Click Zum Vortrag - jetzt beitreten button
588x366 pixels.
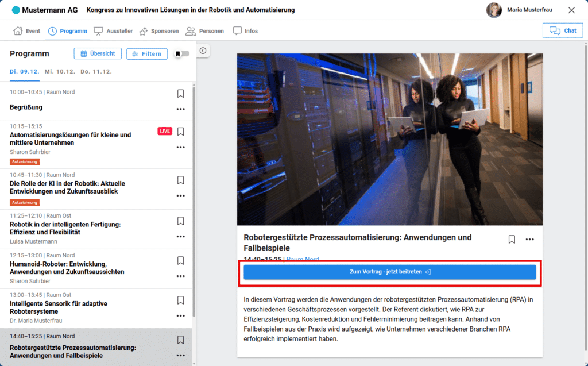pyautogui.click(x=390, y=272)
